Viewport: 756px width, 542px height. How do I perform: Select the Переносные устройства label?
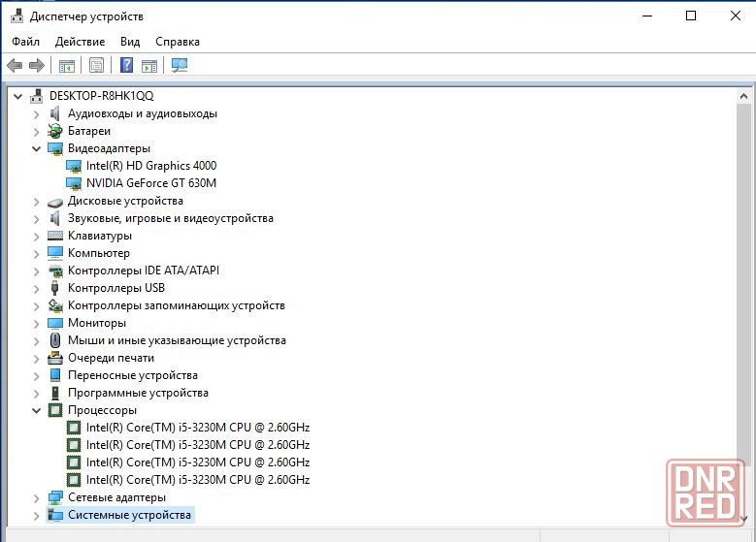click(133, 375)
